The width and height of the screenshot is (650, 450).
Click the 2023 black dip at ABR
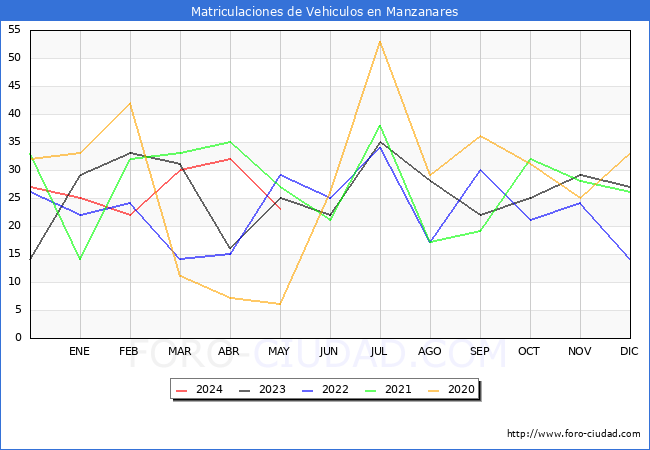(230, 248)
